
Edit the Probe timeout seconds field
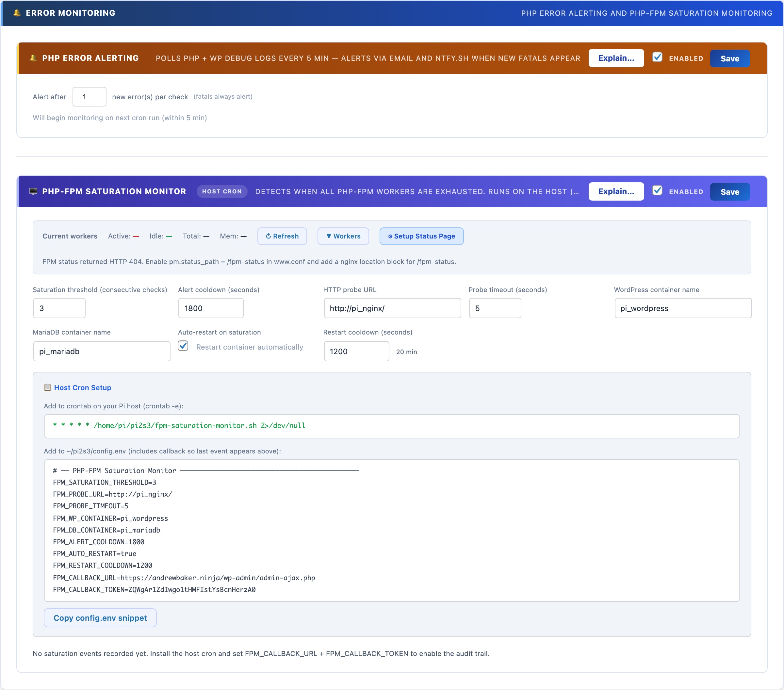tap(495, 308)
